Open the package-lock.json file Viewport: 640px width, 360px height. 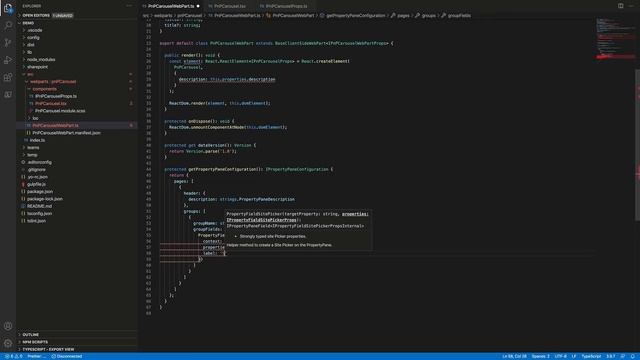[x=45, y=199]
